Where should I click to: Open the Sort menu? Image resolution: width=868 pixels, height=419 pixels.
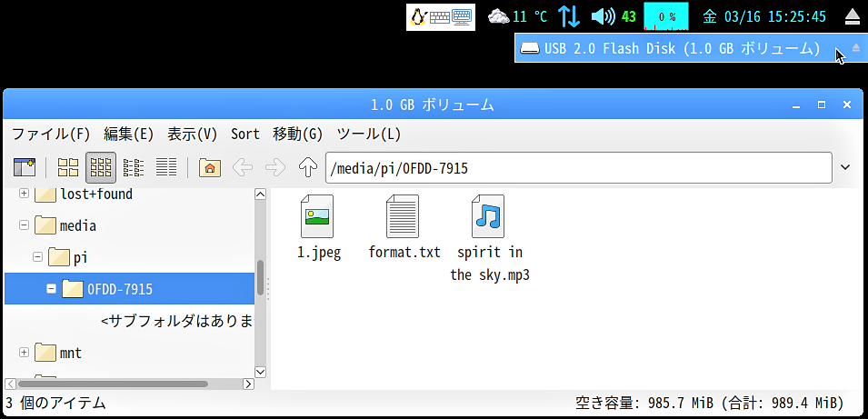click(244, 134)
